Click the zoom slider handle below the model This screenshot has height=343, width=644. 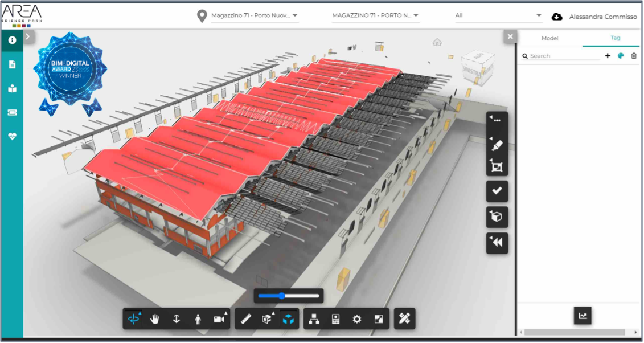coord(281,296)
